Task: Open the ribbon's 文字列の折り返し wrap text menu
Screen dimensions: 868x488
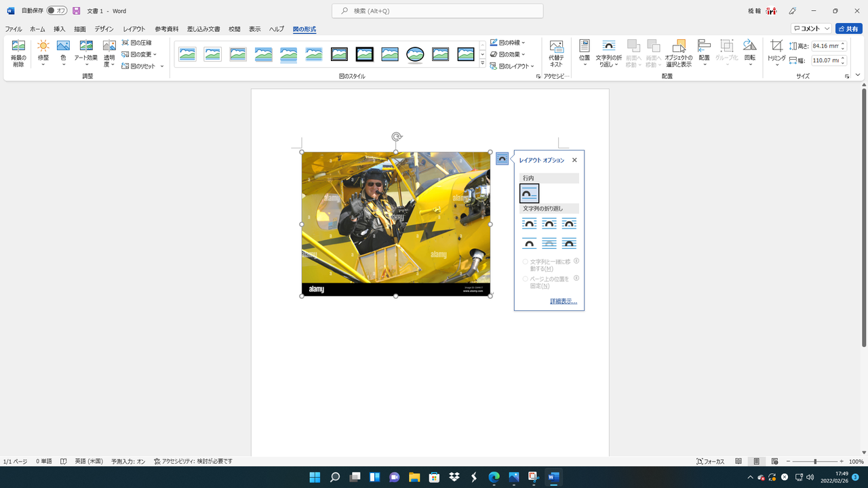Action: click(x=609, y=54)
